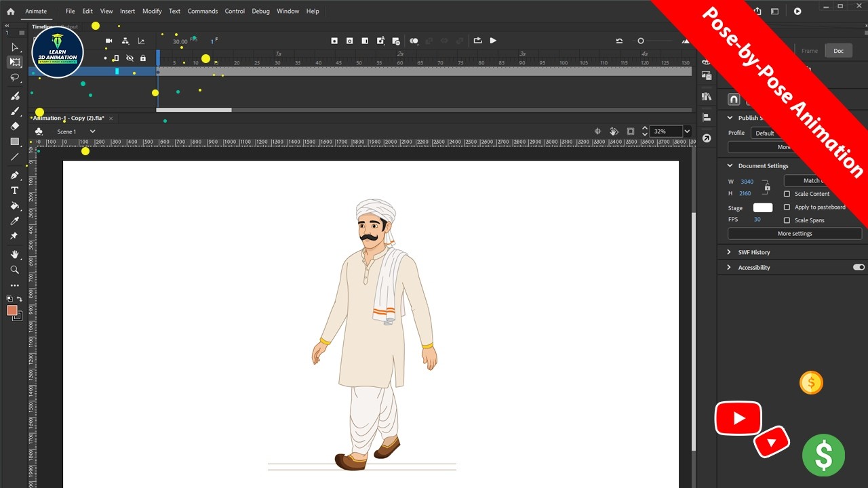Select the Pen tool
The width and height of the screenshot is (868, 488).
(15, 176)
